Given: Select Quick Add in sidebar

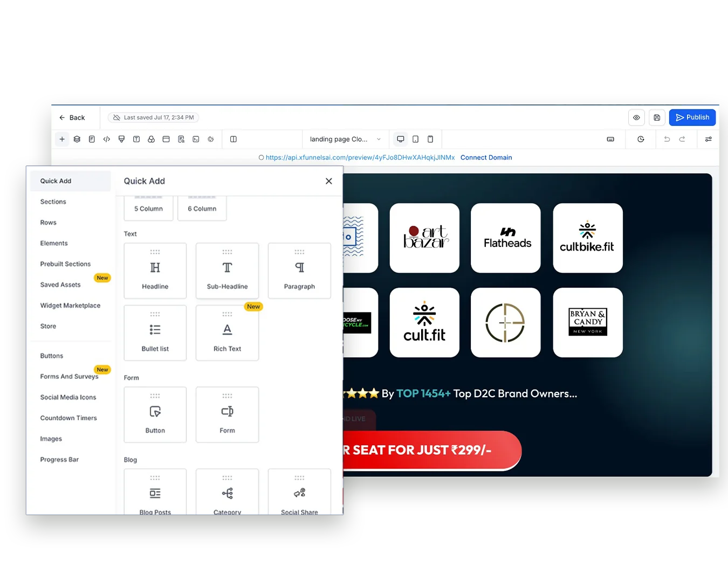Looking at the screenshot, I should pos(70,181).
